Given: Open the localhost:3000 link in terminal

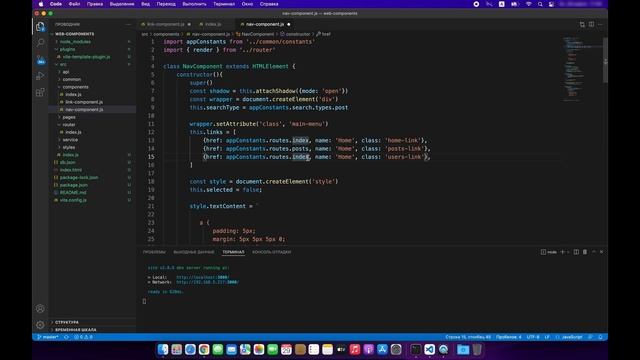Looking at the screenshot, I should (202, 277).
